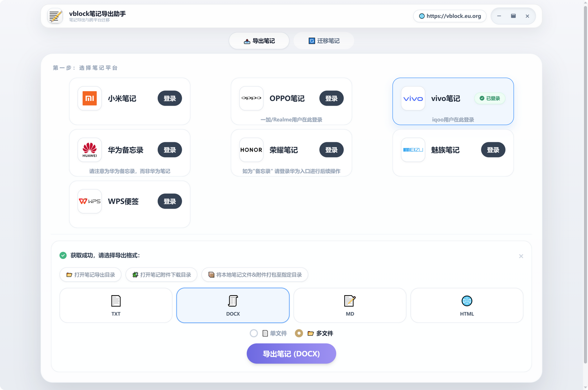Click the OPPO logo icon
Screen dimensions: 588x390
tap(252, 98)
